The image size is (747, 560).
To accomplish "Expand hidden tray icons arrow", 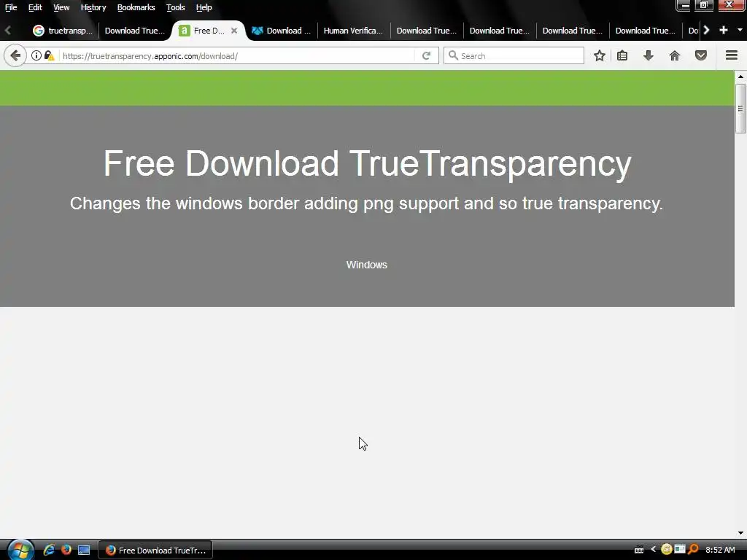I will pos(653,550).
